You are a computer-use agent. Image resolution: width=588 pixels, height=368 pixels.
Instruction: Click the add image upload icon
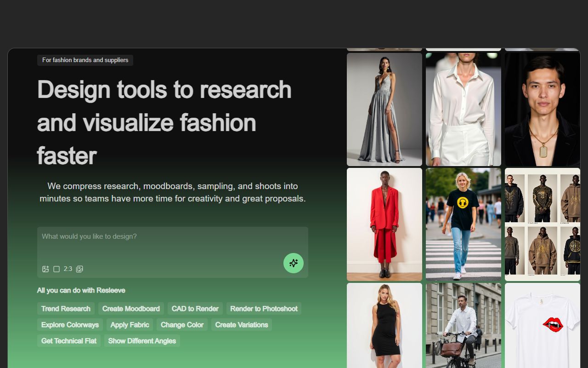pyautogui.click(x=45, y=269)
